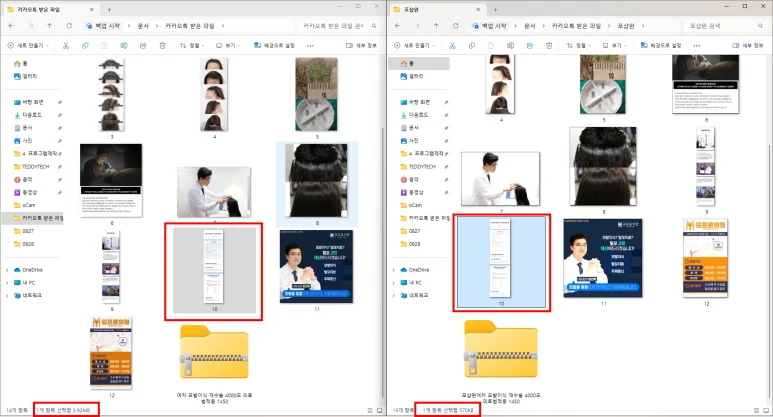Click the search magnifier in right window
Viewport: 773px width, 417px height.
pyautogui.click(x=761, y=26)
